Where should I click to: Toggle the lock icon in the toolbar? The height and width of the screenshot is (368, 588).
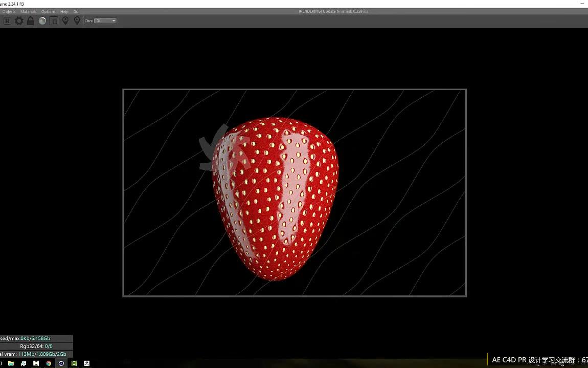pos(30,20)
